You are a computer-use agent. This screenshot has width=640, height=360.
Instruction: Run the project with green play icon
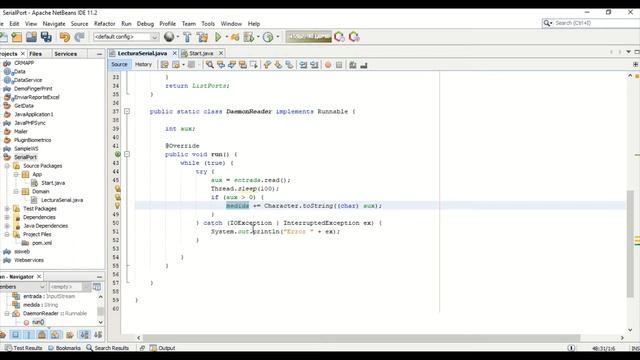click(x=218, y=37)
